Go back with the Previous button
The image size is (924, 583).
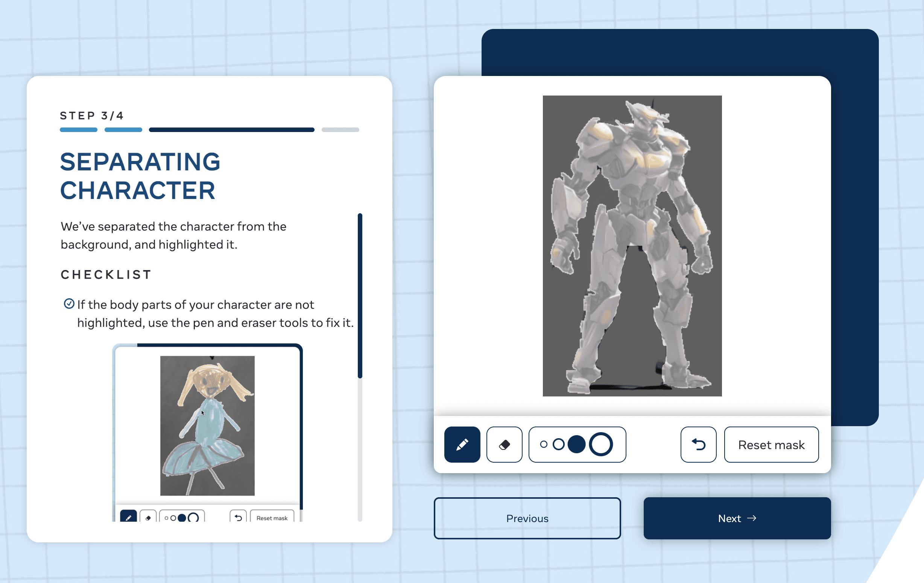point(527,518)
